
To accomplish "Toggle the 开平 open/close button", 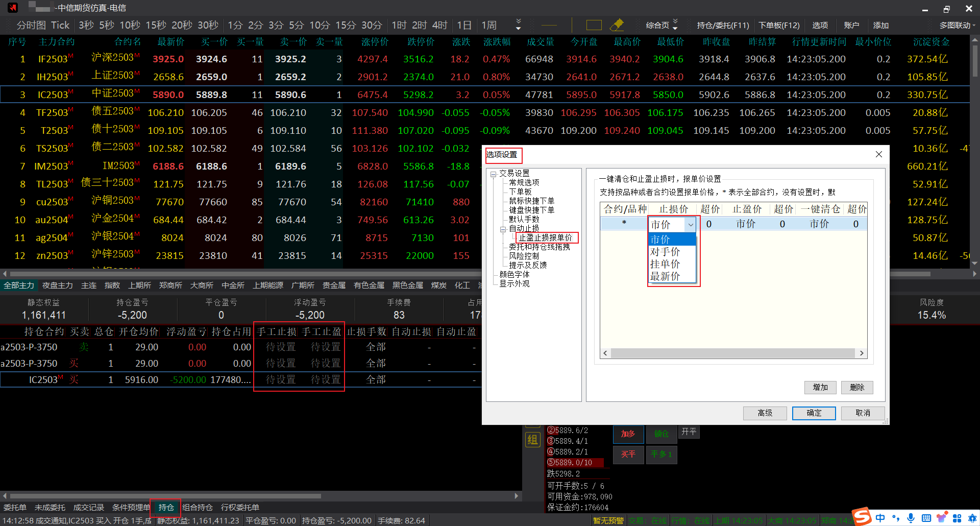I will click(x=689, y=432).
